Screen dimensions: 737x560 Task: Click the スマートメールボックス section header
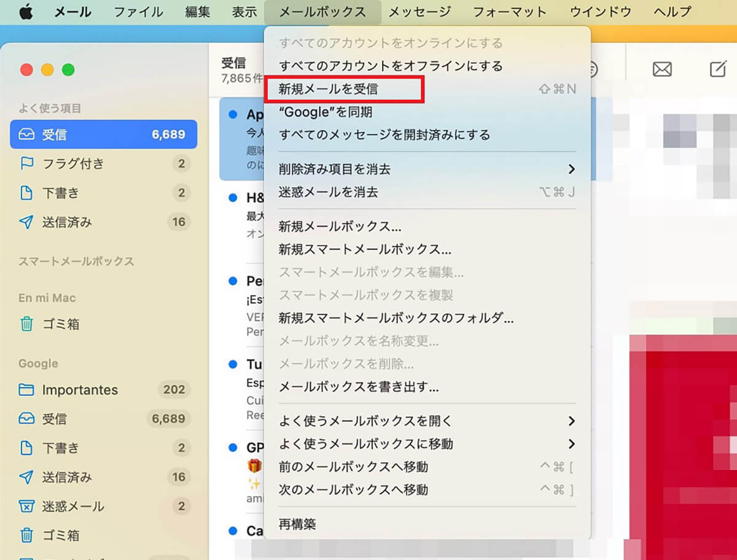pos(76,261)
